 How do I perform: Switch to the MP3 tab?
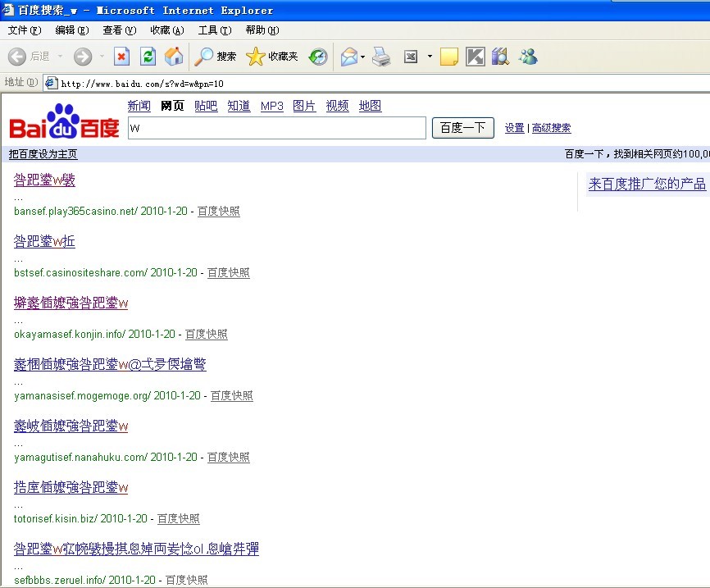pyautogui.click(x=272, y=107)
